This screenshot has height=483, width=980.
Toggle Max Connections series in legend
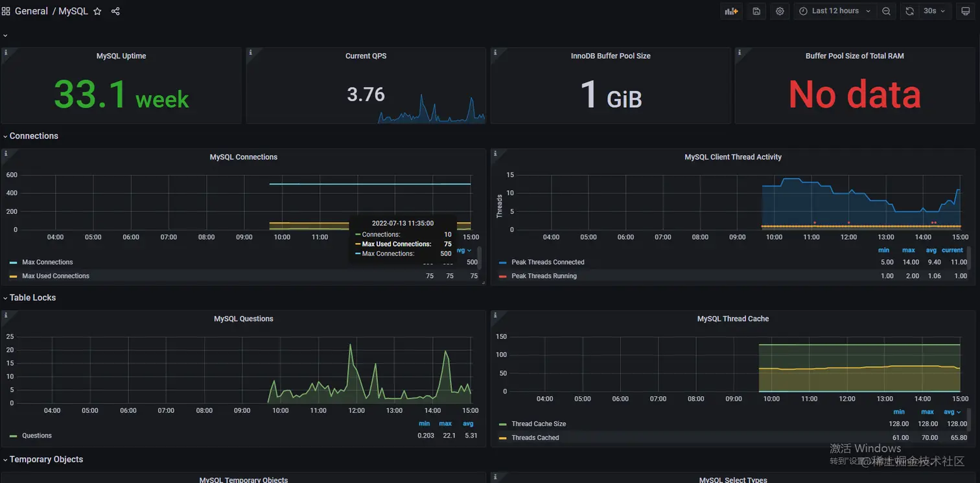click(47, 262)
